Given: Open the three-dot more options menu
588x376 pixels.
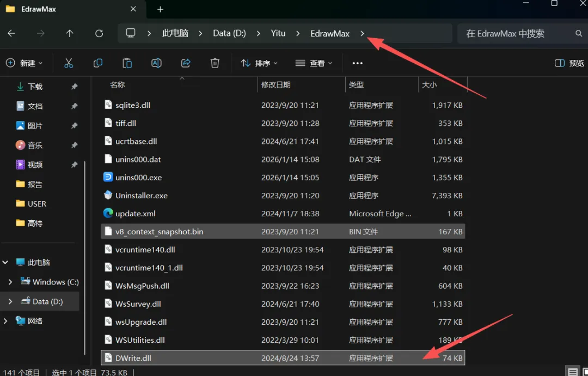Looking at the screenshot, I should pos(357,63).
